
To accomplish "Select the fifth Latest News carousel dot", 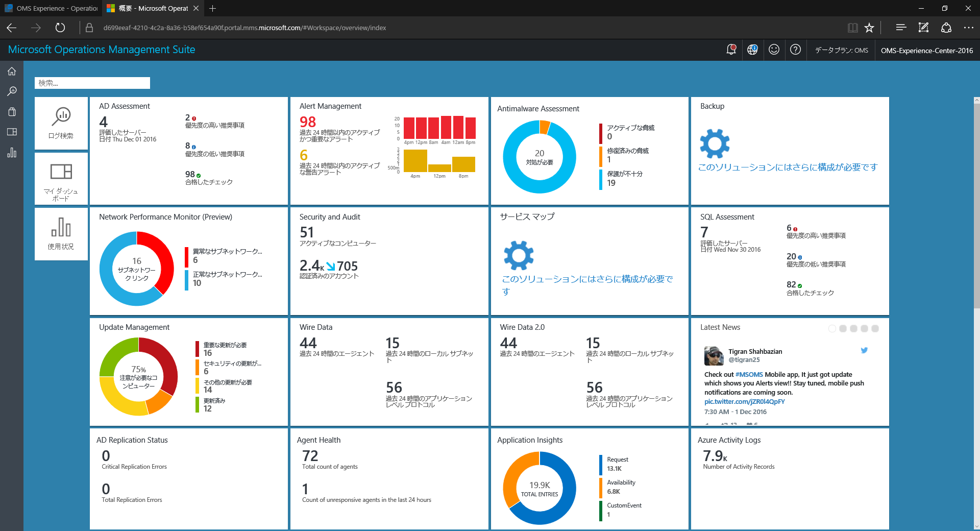I will 875,328.
